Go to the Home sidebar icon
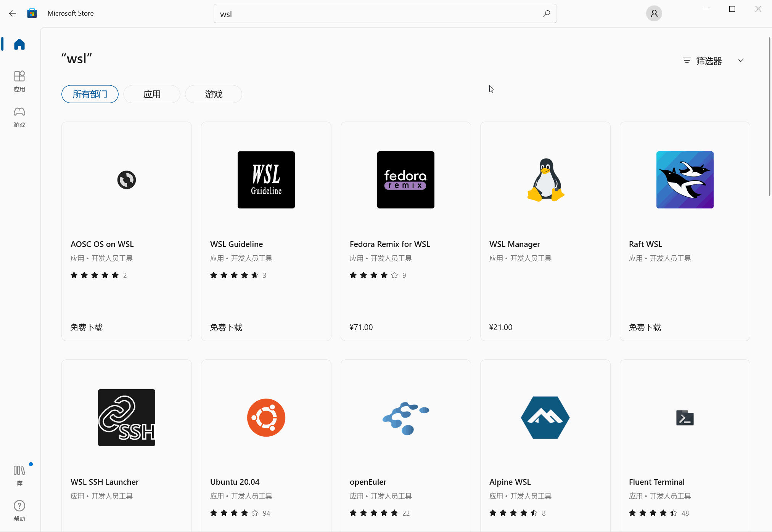This screenshot has width=772, height=532. coord(19,45)
